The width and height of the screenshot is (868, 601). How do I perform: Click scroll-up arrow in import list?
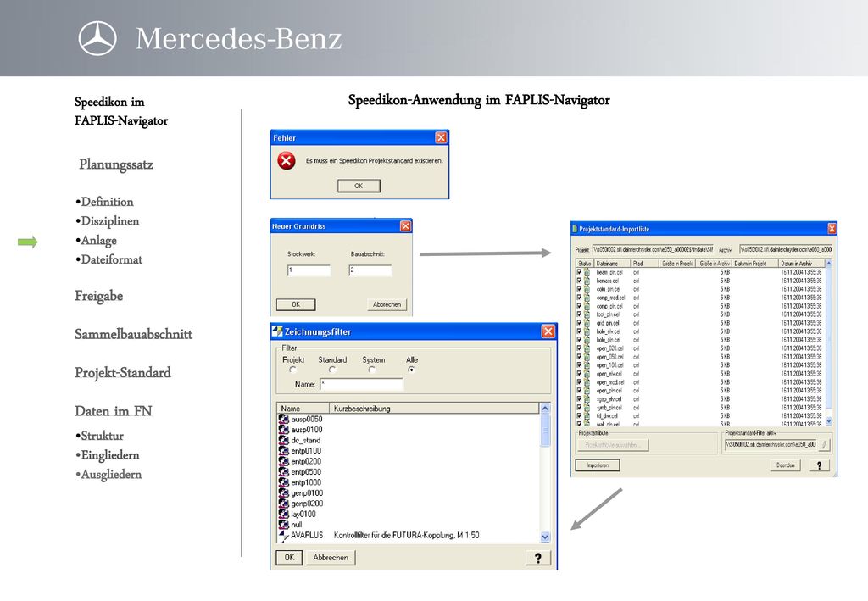pos(829,264)
